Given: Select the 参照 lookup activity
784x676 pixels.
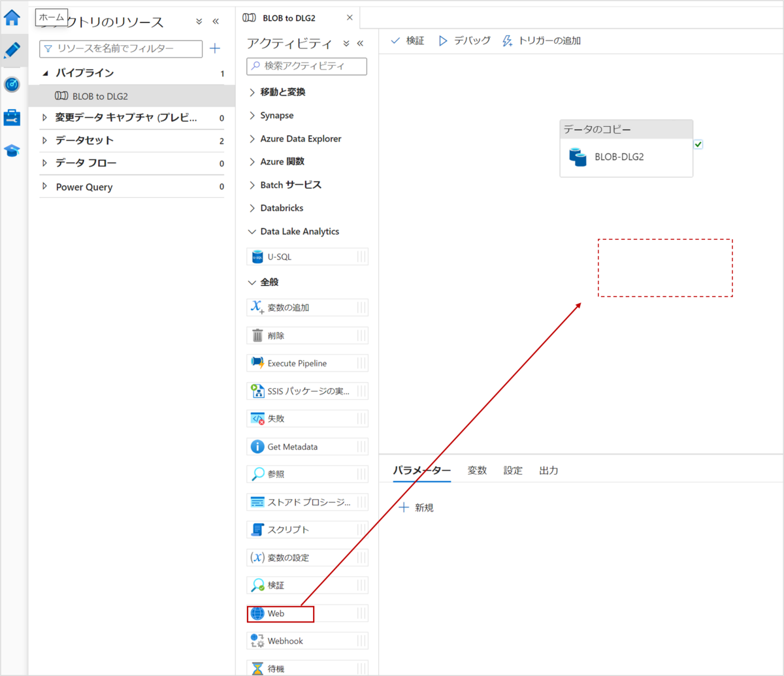Looking at the screenshot, I should click(307, 474).
